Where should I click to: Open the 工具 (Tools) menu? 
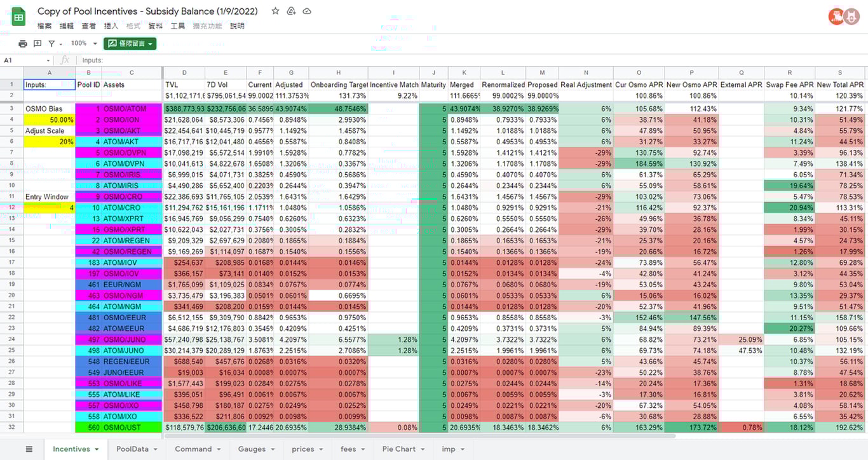pos(178,26)
